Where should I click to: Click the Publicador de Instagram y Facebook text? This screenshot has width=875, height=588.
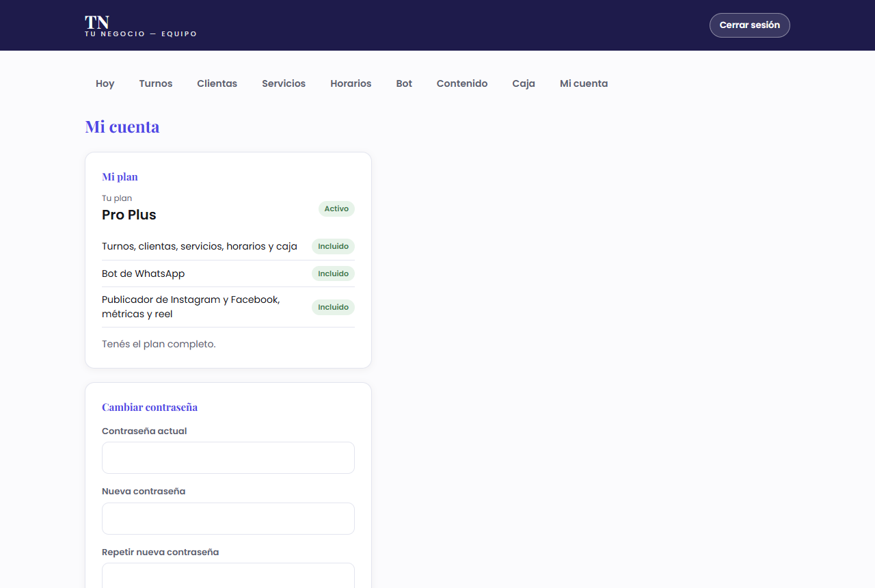tap(191, 307)
